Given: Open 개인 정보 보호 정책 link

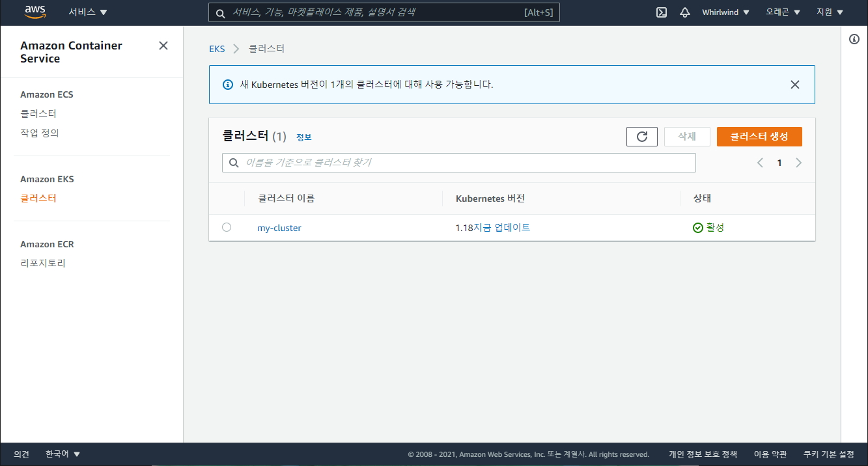Looking at the screenshot, I should 703,454.
